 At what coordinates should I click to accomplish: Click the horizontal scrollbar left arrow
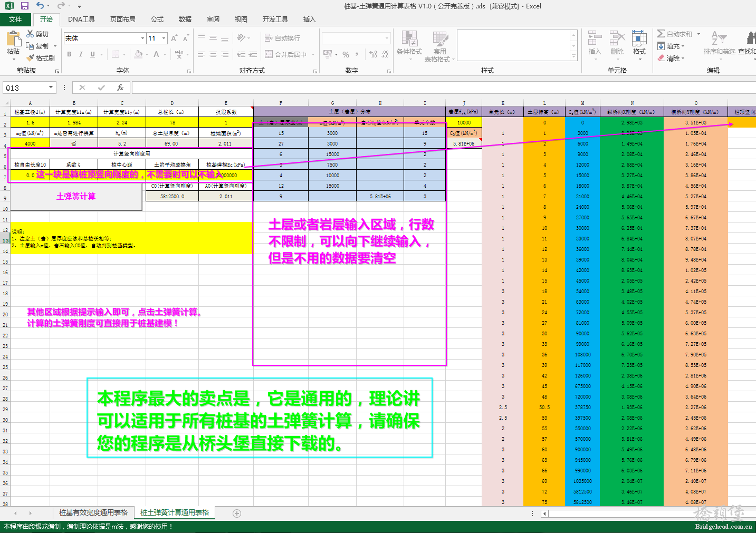pos(545,513)
